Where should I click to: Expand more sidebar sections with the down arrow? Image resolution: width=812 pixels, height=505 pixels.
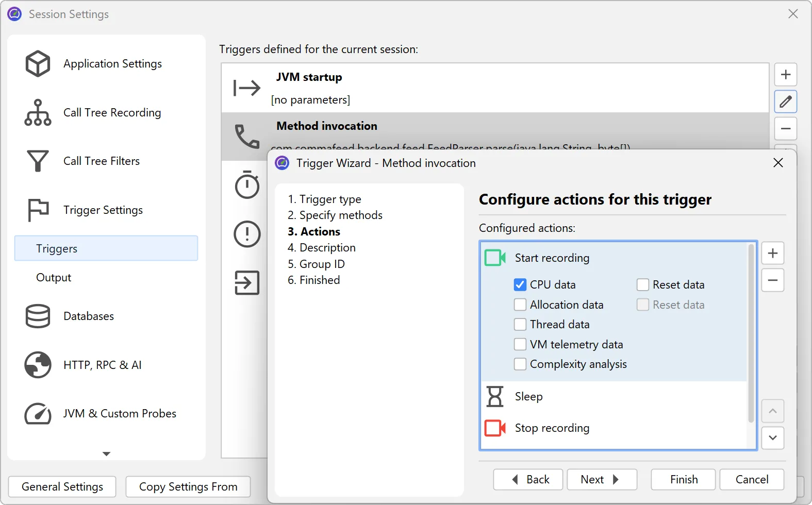point(106,453)
